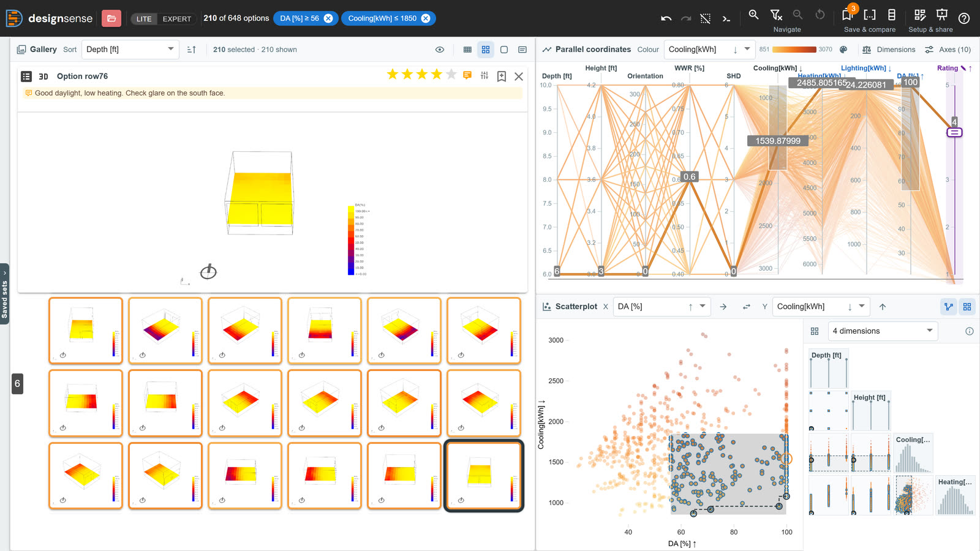Open the Dimensions panel in Parallel coordinates
Image resolution: width=980 pixels, height=551 pixels.
(x=888, y=50)
